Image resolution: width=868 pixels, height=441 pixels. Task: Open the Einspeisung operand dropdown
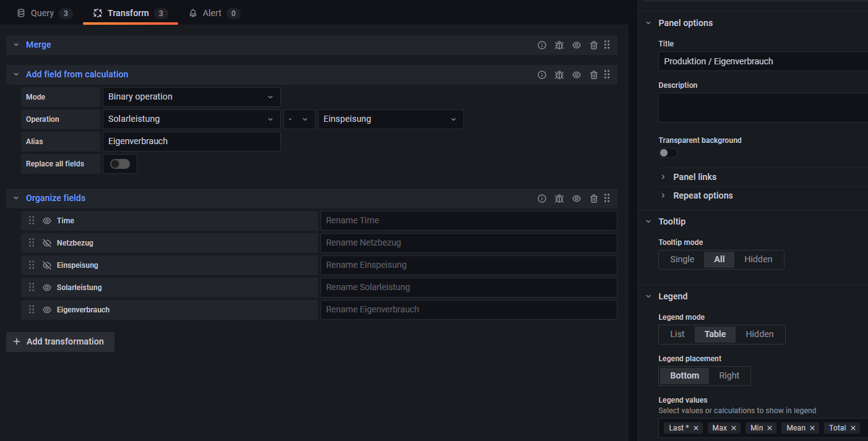coord(390,119)
